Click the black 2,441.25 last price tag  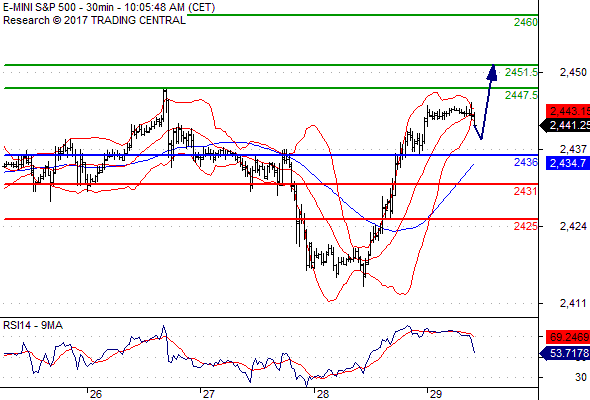tap(565, 125)
